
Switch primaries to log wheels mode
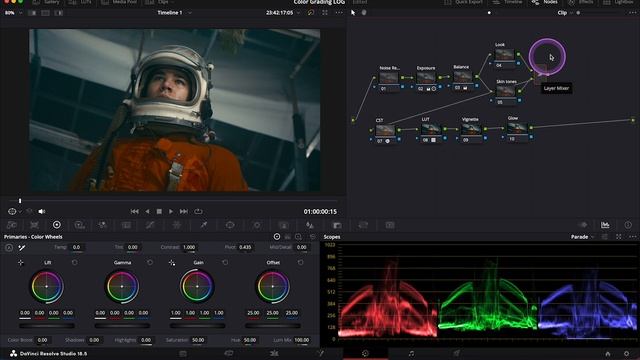coord(298,237)
